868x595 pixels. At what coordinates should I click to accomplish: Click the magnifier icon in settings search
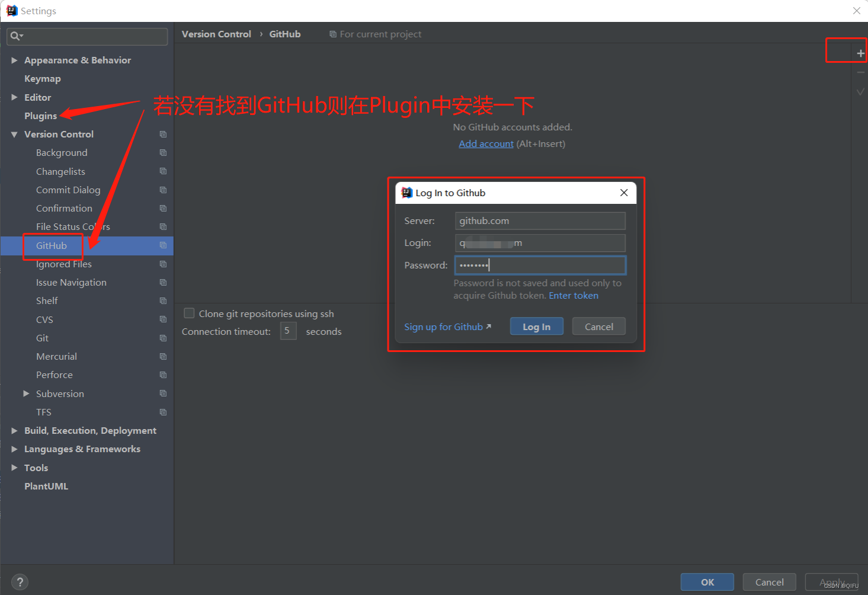(16, 36)
